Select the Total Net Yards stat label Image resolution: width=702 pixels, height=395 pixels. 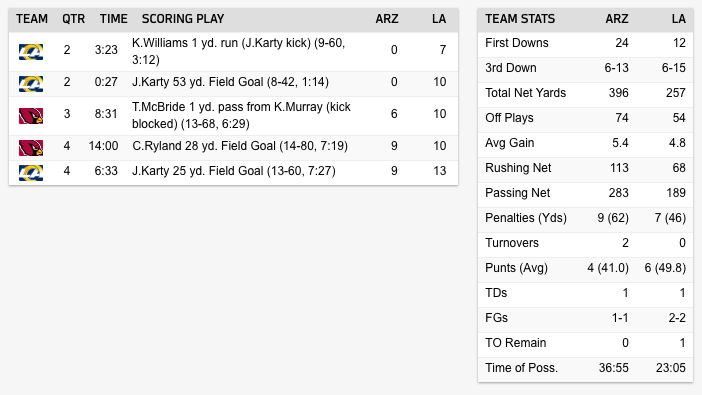[526, 93]
